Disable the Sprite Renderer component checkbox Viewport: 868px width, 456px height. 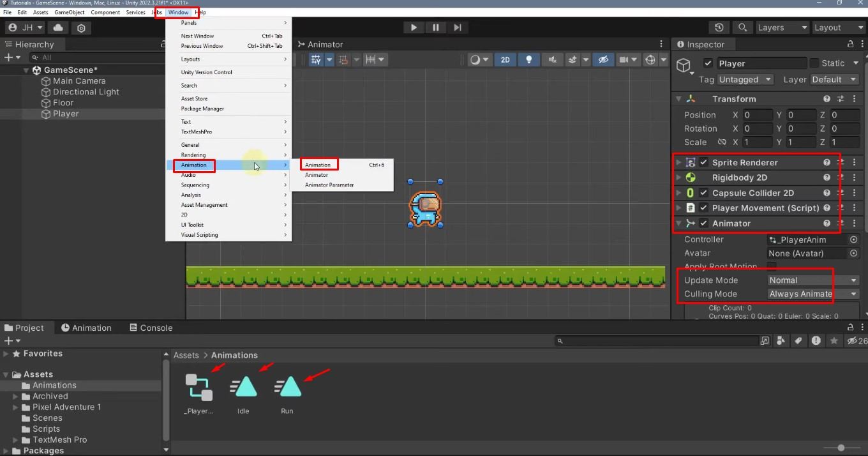(x=703, y=162)
